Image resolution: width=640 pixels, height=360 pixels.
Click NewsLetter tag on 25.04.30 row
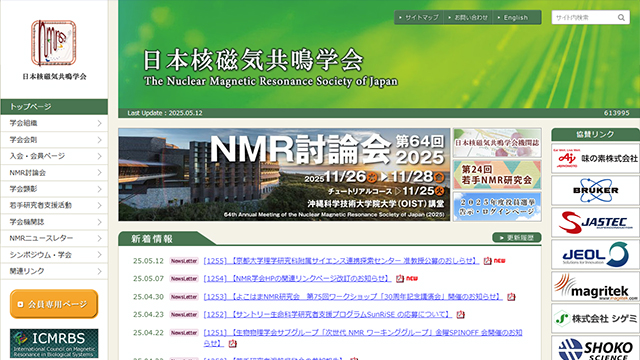pyautogui.click(x=184, y=297)
